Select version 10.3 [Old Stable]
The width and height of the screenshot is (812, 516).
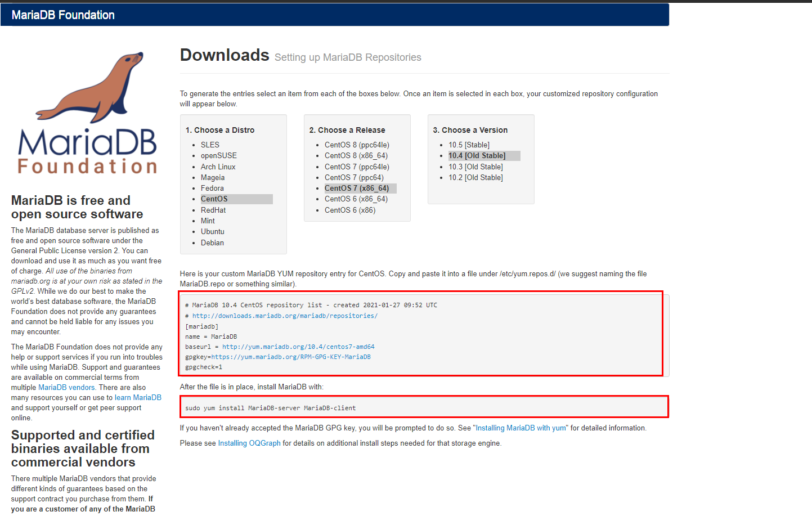tap(475, 167)
